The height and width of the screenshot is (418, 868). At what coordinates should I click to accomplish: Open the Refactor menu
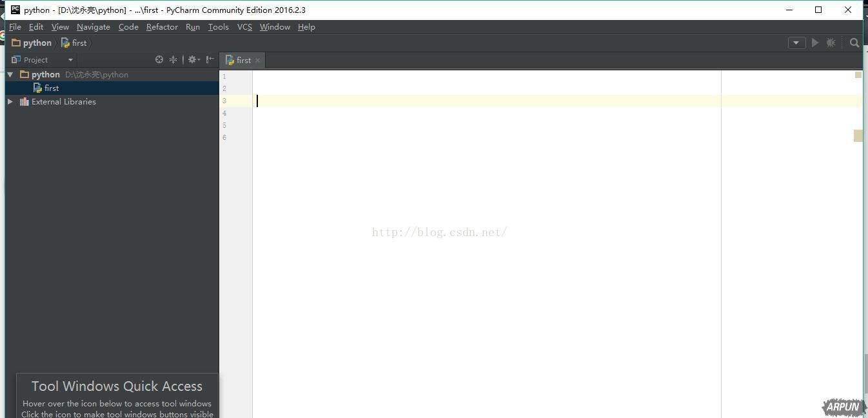pos(162,27)
